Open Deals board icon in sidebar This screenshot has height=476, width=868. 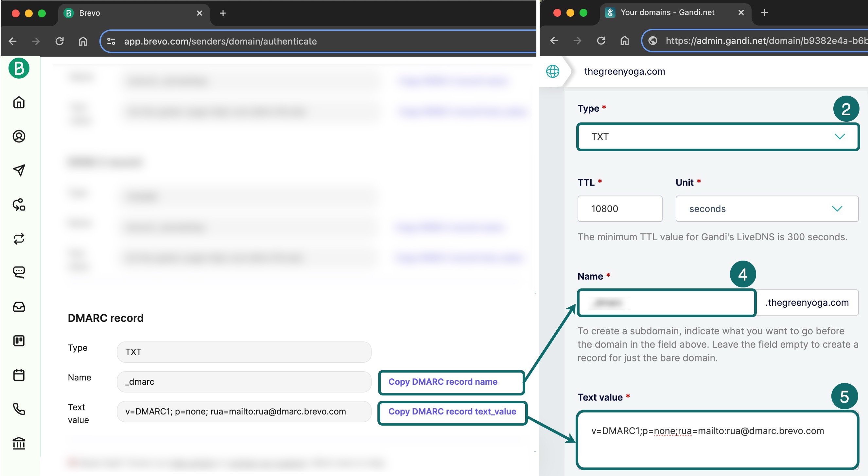[19, 341]
